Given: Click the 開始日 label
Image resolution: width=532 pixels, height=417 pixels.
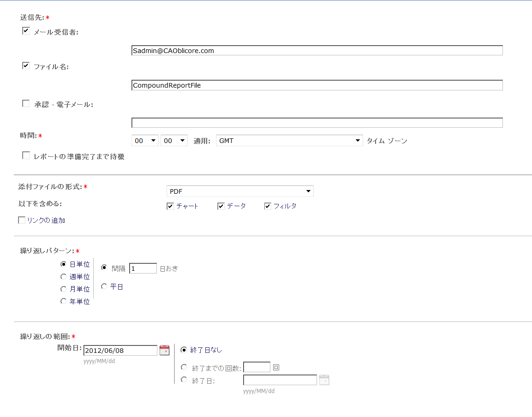Looking at the screenshot, I should (x=70, y=348).
